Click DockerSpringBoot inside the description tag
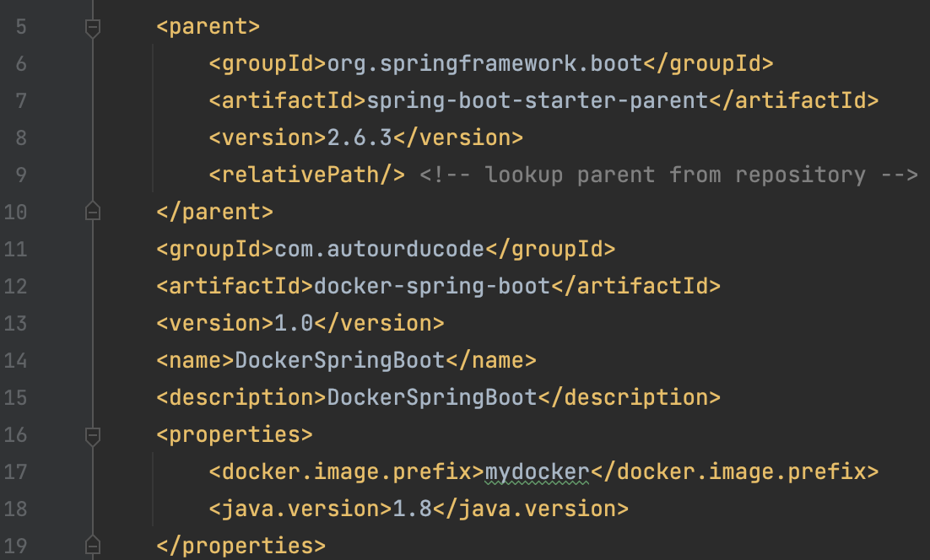930x560 pixels. point(431,397)
